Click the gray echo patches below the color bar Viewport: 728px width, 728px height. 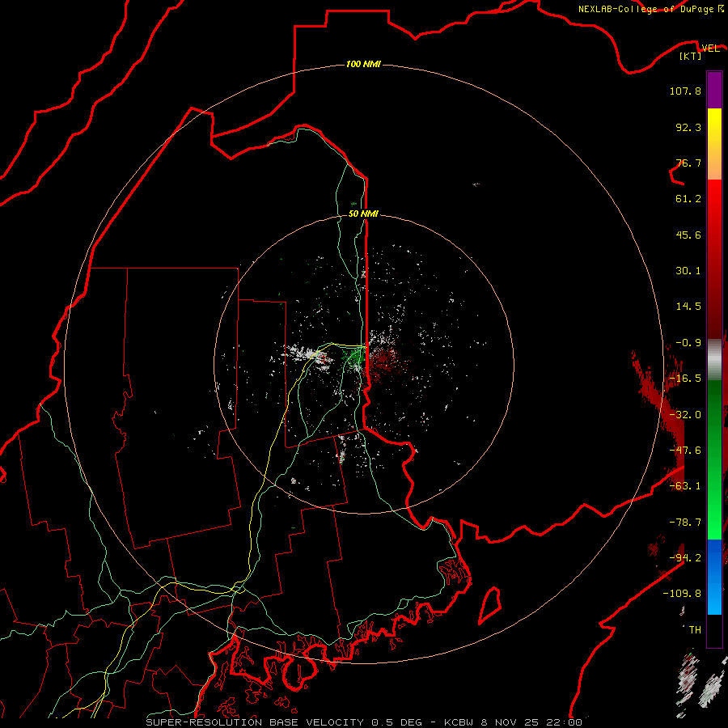pos(701,683)
